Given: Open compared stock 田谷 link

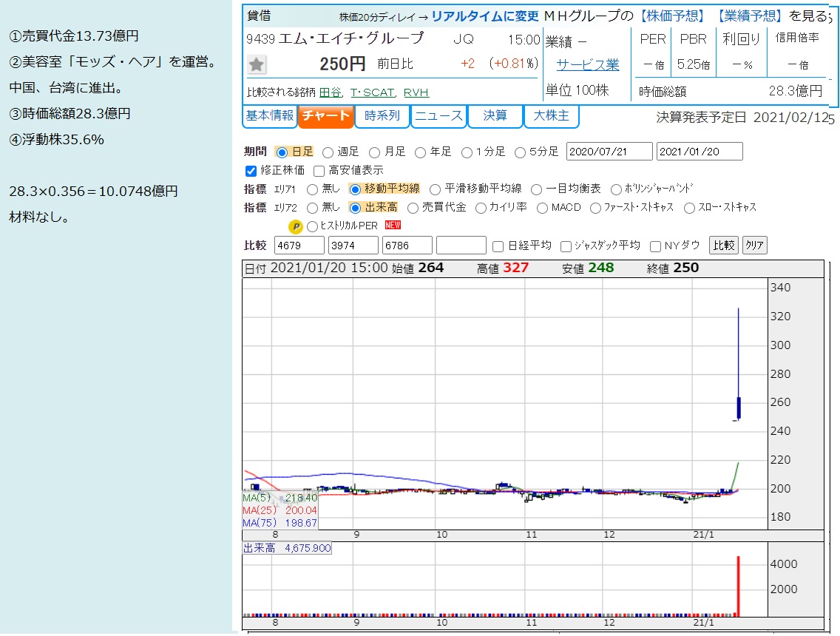Looking at the screenshot, I should pyautogui.click(x=331, y=92).
